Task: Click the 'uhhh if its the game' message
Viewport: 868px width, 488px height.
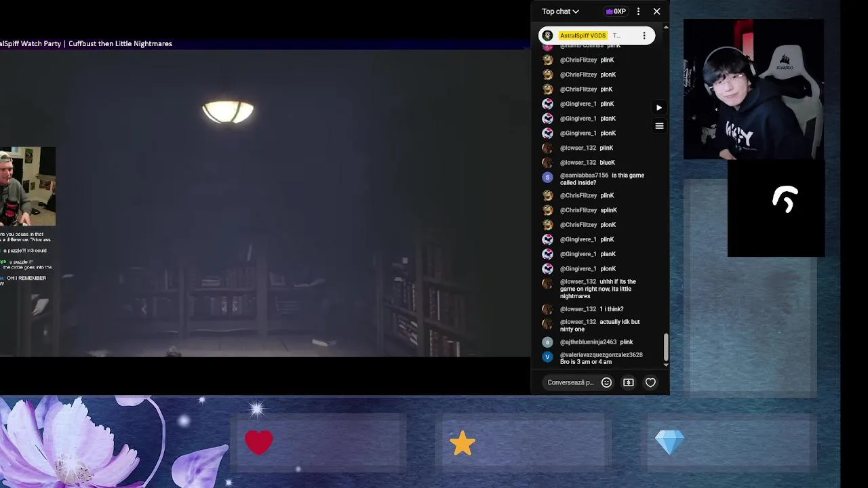Action: [598, 289]
